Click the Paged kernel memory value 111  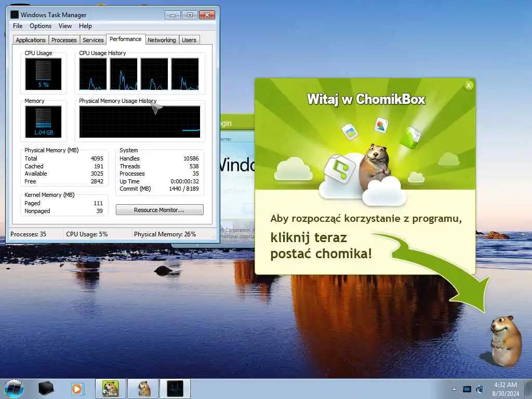coord(98,203)
